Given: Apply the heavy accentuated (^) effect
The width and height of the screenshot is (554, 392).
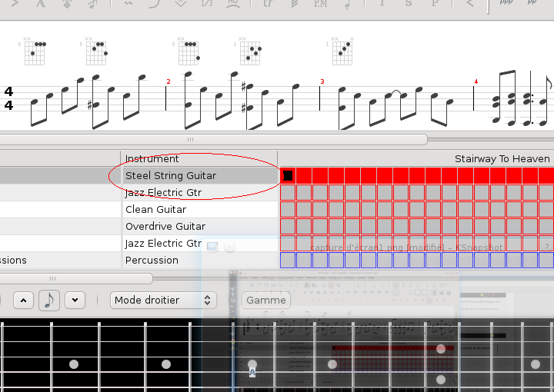Looking at the screenshot, I should tap(41, 4).
